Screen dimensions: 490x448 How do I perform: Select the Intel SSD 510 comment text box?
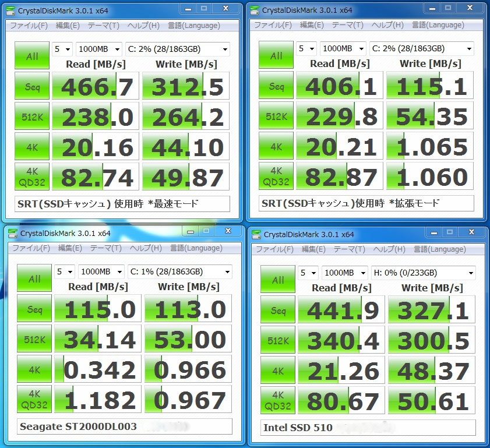click(367, 426)
